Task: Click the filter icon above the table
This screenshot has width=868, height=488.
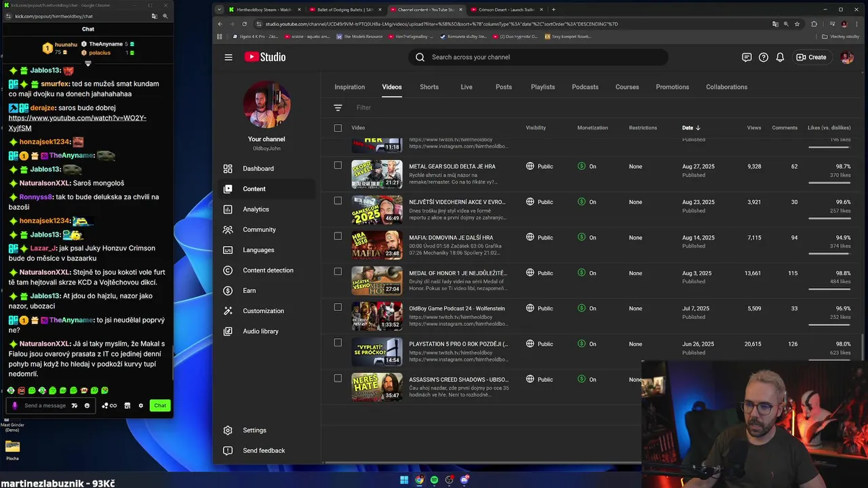Action: coord(338,107)
